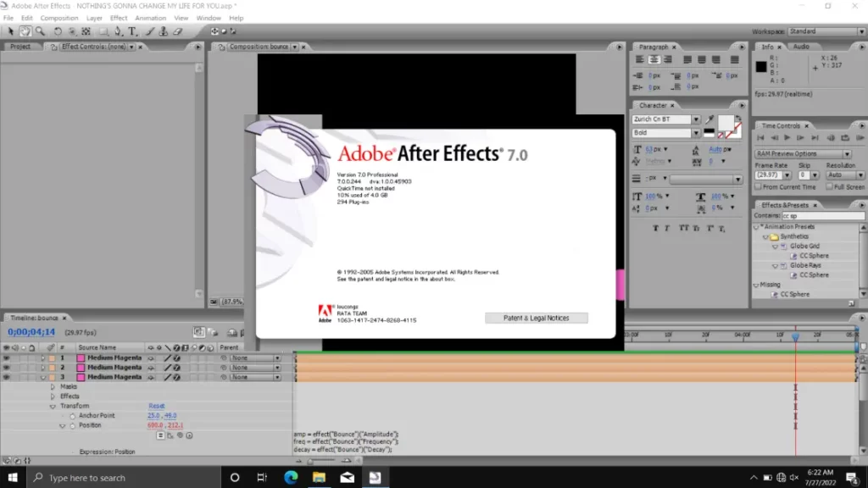Image resolution: width=868 pixels, height=488 pixels.
Task: Select the Hand tool in the toolbar
Action: coord(25,31)
